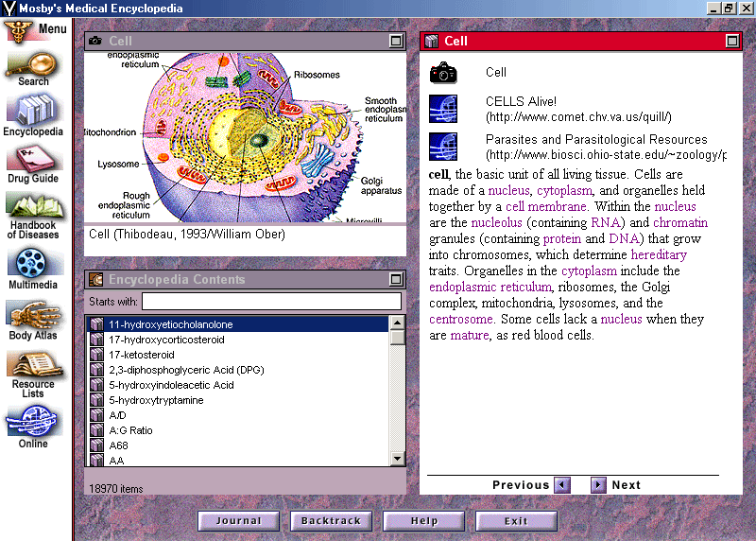Select 5-hydroxyindoleacetic Acid entry

tap(238, 385)
